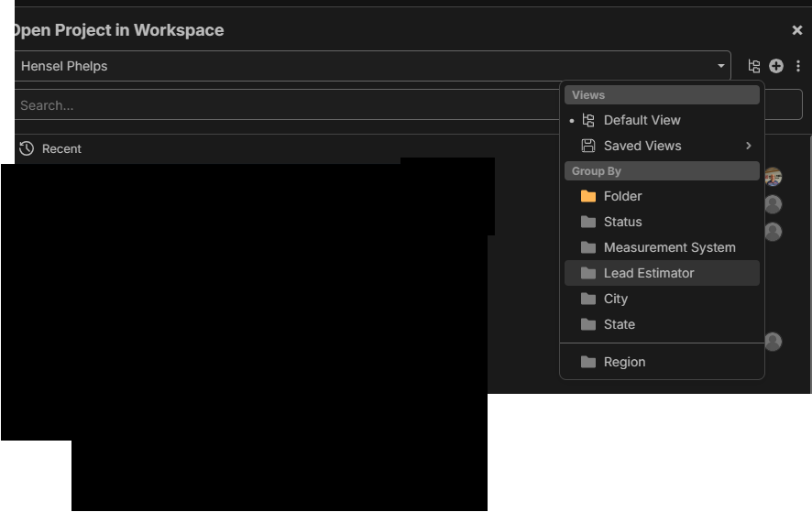The image size is (812, 512).
Task: Close the Open Project in Workspace dialog
Action: point(797,30)
